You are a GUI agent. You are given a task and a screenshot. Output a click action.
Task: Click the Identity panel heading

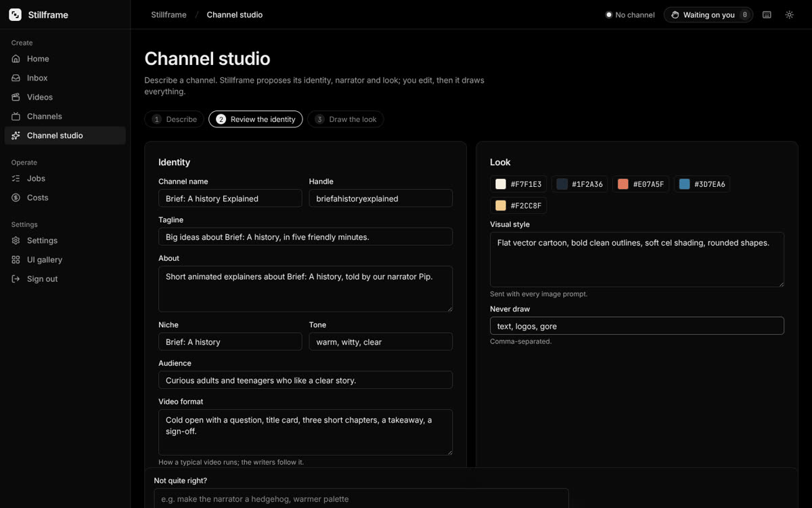click(174, 163)
